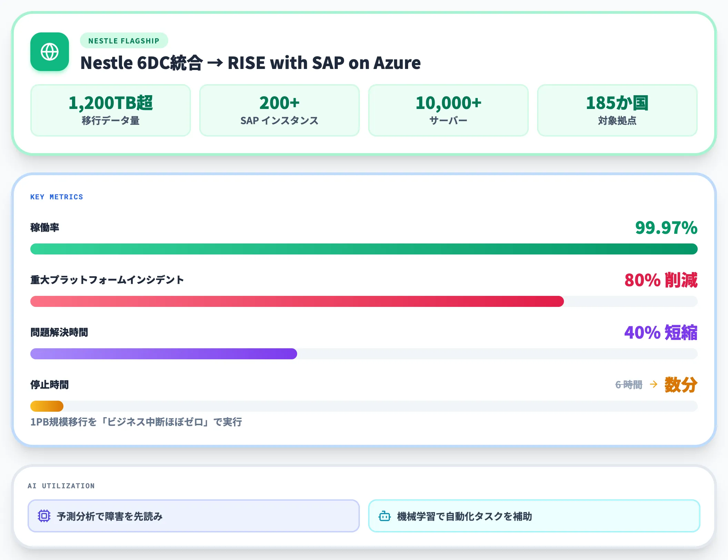Click the purple 問題解決時間 progress bar
Screen dimensions: 728x560
click(x=164, y=354)
